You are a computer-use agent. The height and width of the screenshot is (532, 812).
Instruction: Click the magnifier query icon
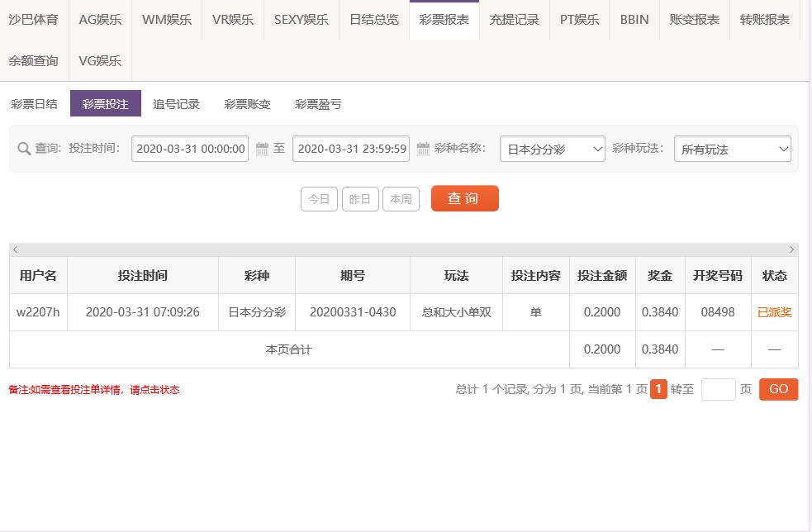[24, 149]
